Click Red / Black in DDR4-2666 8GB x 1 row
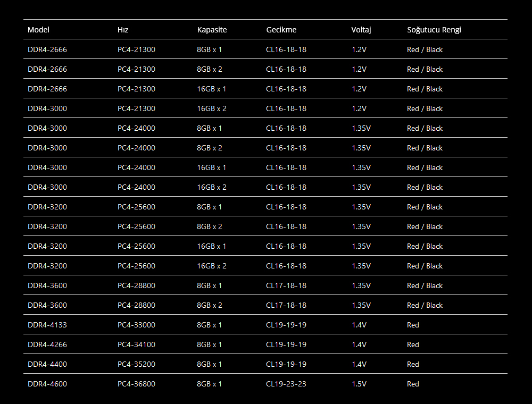The image size is (532, 404). (425, 50)
